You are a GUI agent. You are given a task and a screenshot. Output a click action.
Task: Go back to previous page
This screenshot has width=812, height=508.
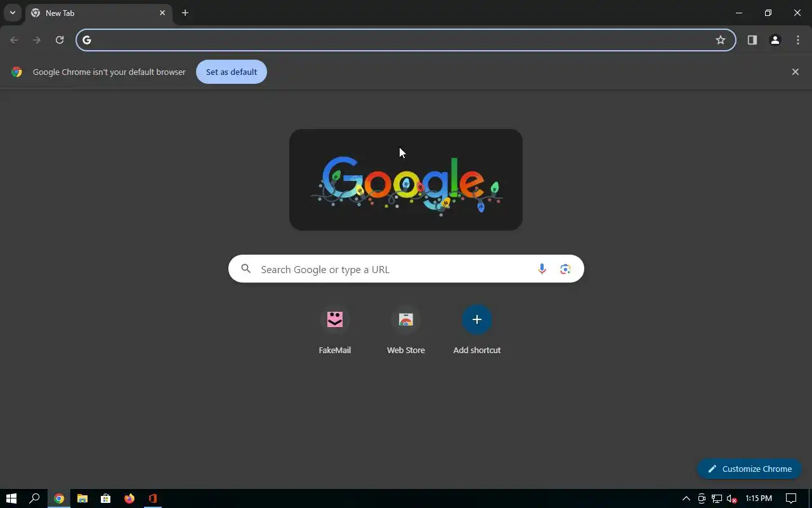coord(14,40)
